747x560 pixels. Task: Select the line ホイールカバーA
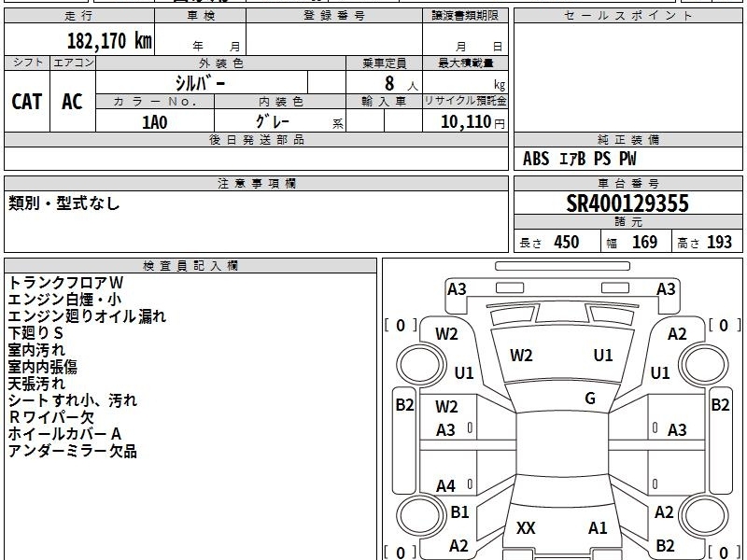click(x=64, y=434)
